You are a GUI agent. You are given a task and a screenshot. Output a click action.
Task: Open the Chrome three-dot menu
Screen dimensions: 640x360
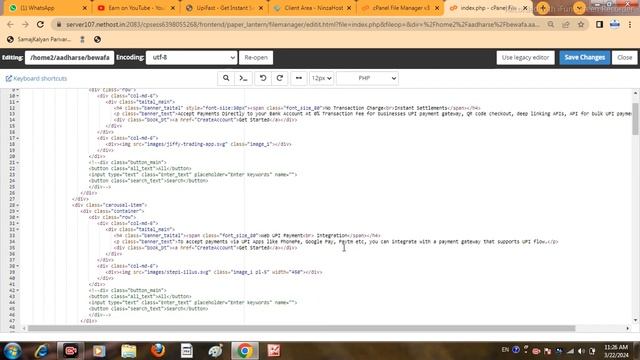click(x=630, y=24)
